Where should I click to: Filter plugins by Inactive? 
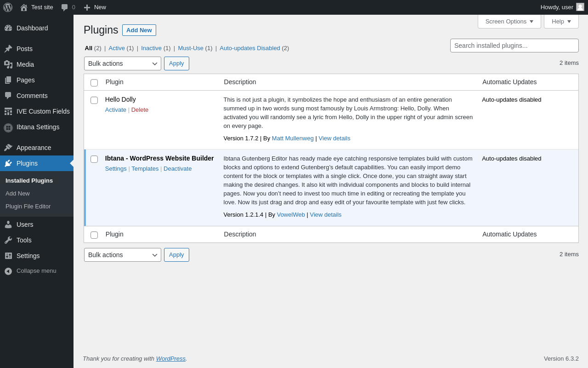(x=151, y=48)
